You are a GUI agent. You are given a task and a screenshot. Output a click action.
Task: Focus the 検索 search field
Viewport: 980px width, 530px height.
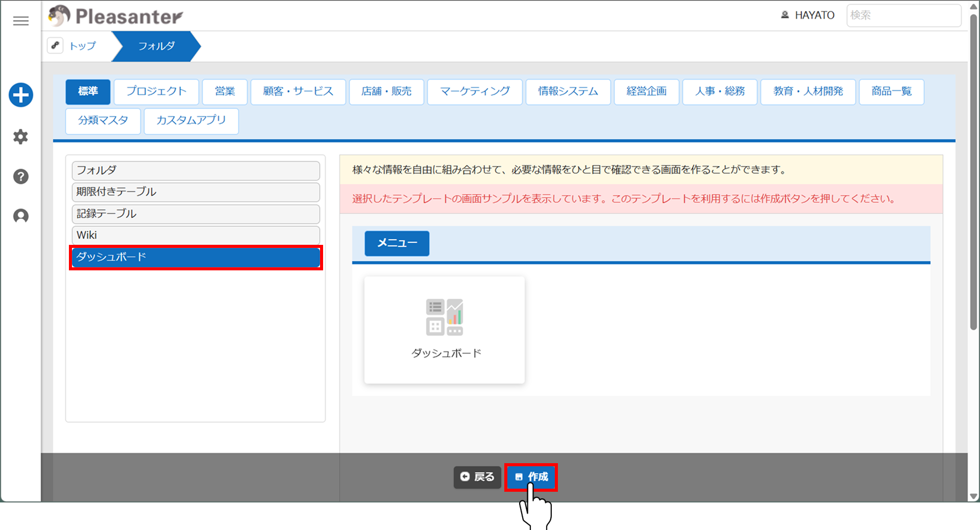point(903,15)
